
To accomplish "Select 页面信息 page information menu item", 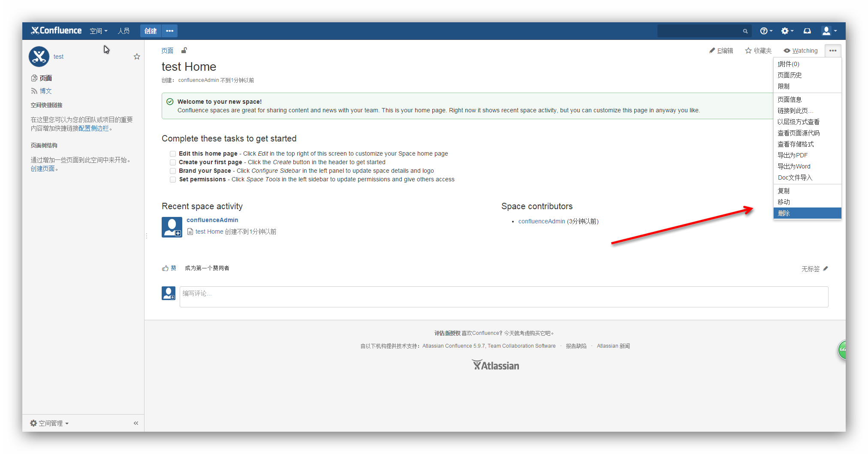I will coord(807,99).
